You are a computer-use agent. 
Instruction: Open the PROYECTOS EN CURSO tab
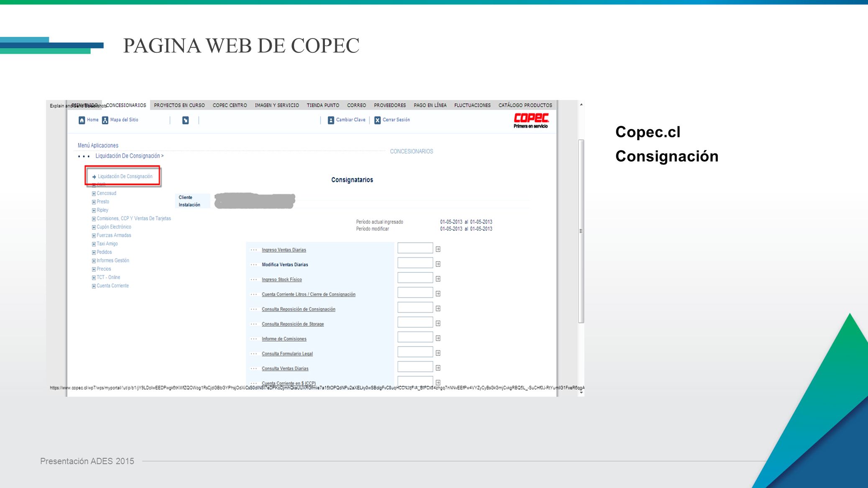[179, 105]
